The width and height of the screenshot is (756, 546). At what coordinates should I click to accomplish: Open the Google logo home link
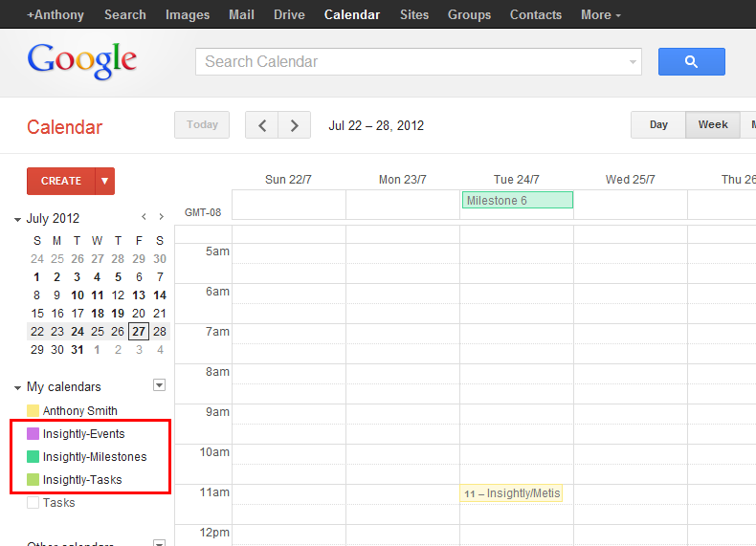click(x=82, y=61)
